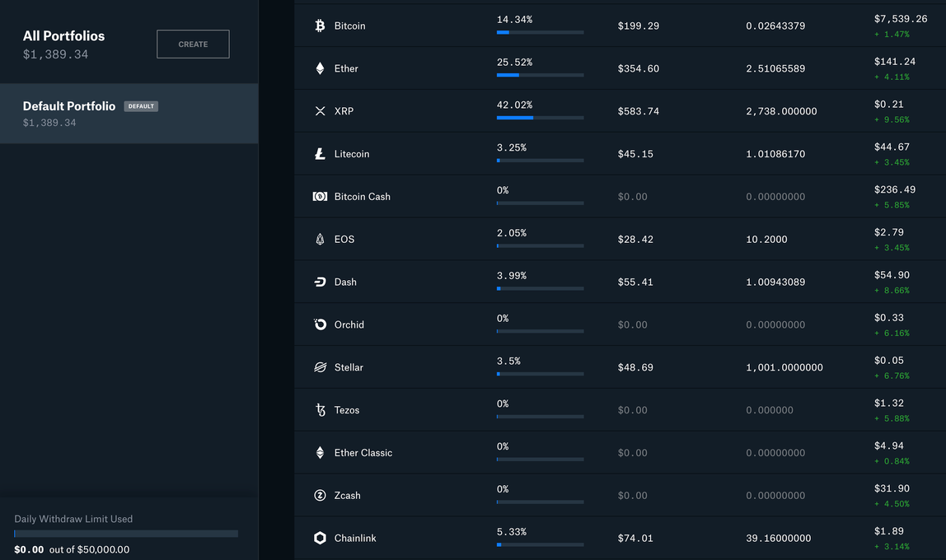Open the Bitcoin Cash asset name
The width and height of the screenshot is (946, 560).
pyautogui.click(x=363, y=197)
